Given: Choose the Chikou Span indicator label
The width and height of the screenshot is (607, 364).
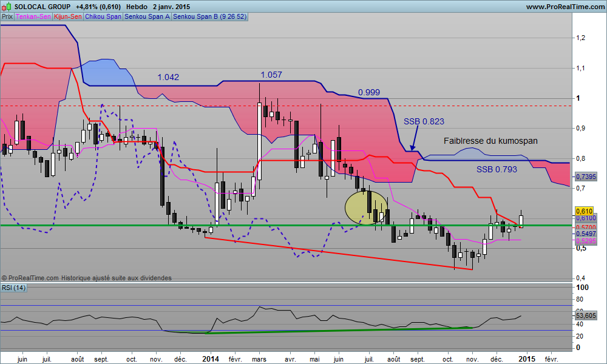Looking at the screenshot, I should tap(103, 16).
